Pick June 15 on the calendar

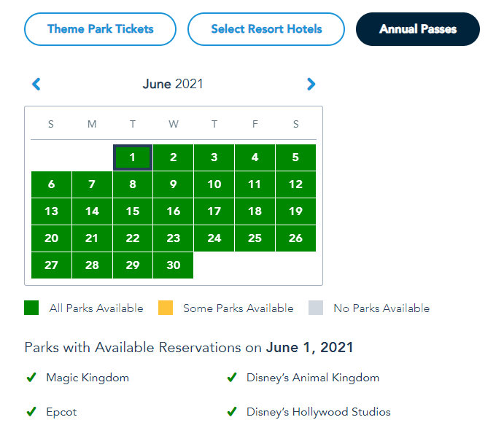tap(133, 211)
